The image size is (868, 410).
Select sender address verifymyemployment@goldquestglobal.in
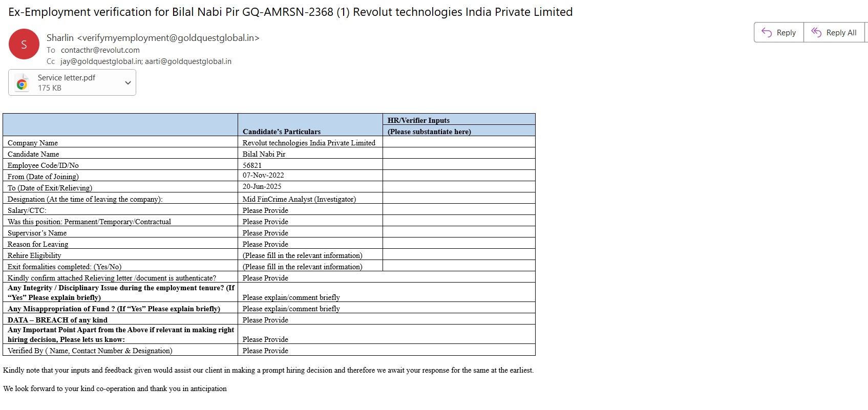[168, 38]
